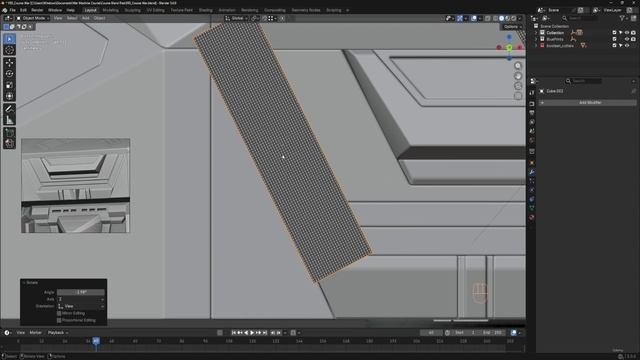Click the reference image thumbnail in viewport
This screenshot has width=640, height=360.
point(76,186)
